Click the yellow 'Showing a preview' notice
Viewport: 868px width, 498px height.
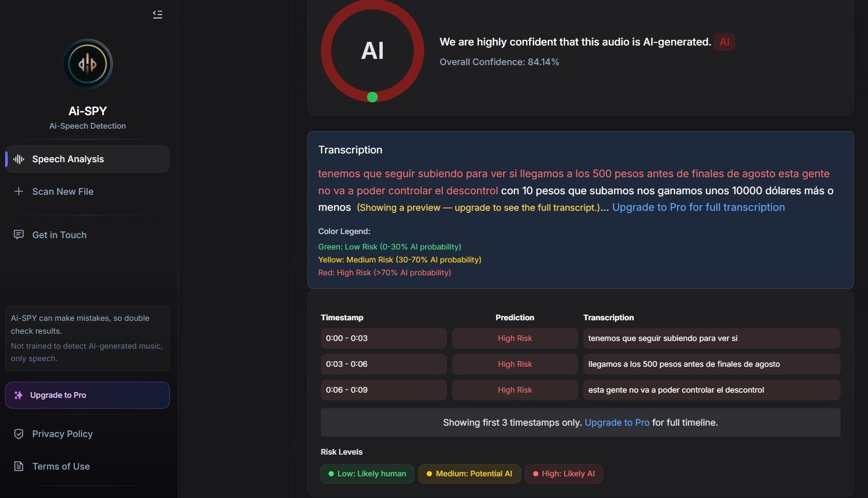[x=478, y=208]
